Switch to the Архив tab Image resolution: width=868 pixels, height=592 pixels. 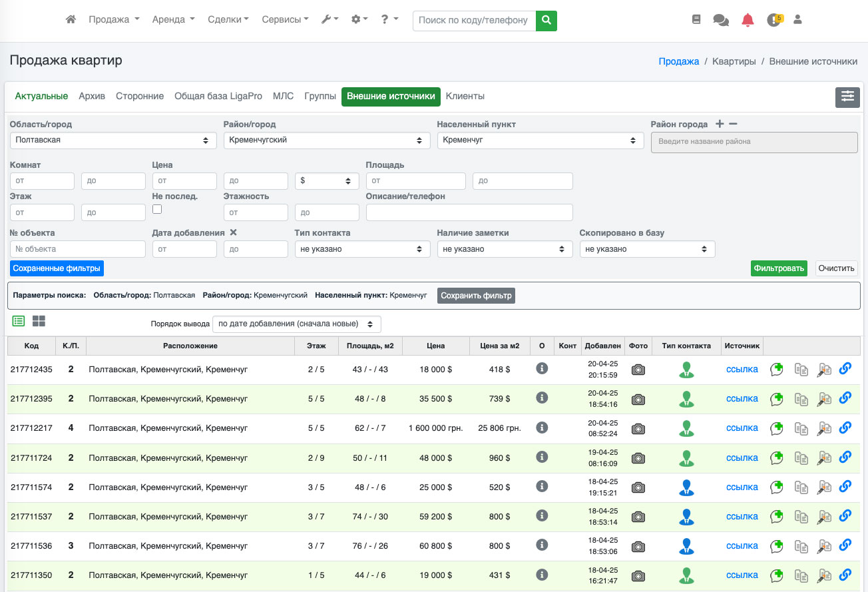tap(92, 97)
